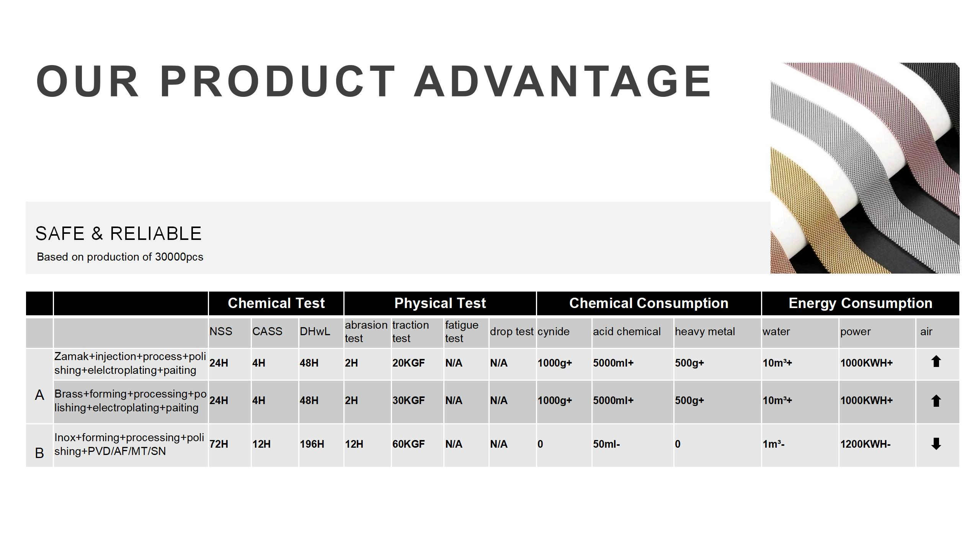The image size is (980, 551).
Task: Click the Zamak+injection process description cell
Action: [x=131, y=364]
